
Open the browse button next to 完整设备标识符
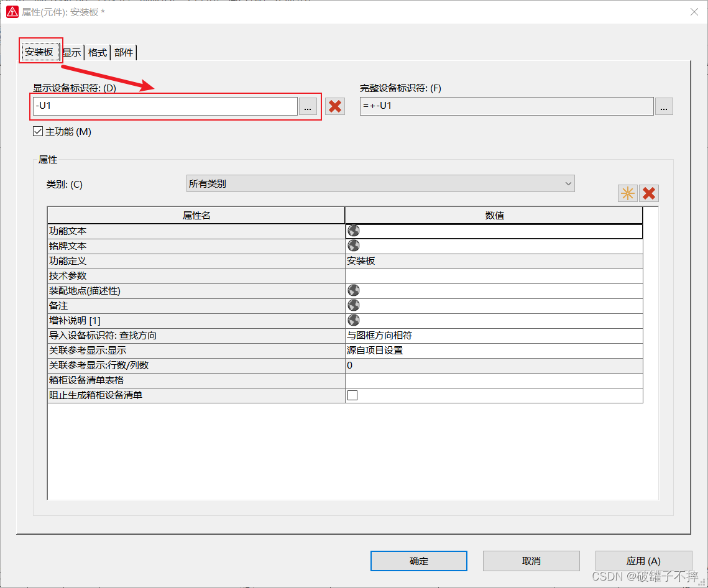[x=664, y=106]
